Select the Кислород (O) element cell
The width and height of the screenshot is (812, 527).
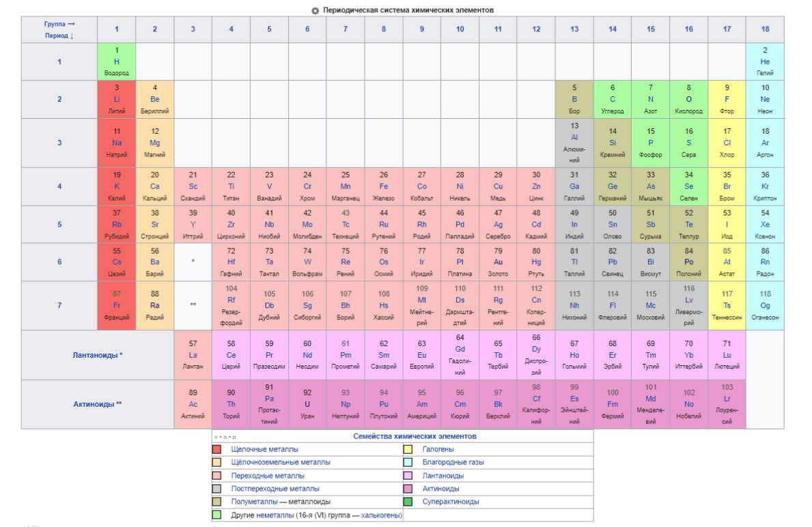(x=689, y=99)
